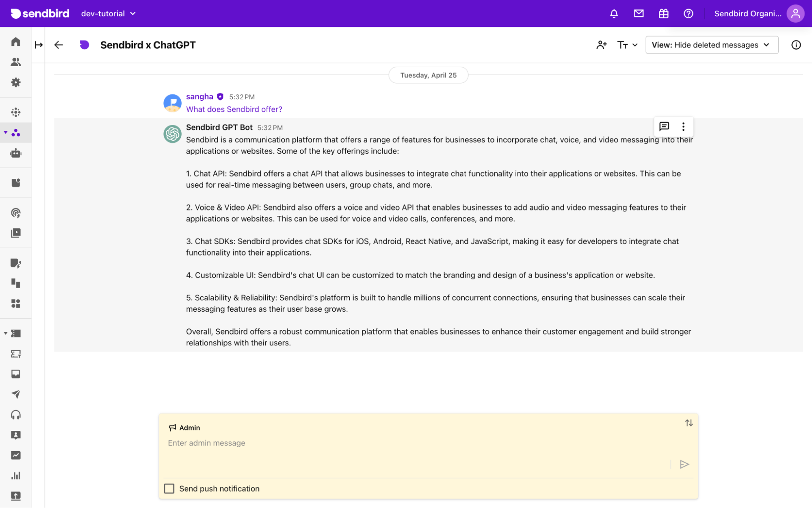Open the users icon in sidebar
This screenshot has height=508, width=812.
[15, 62]
